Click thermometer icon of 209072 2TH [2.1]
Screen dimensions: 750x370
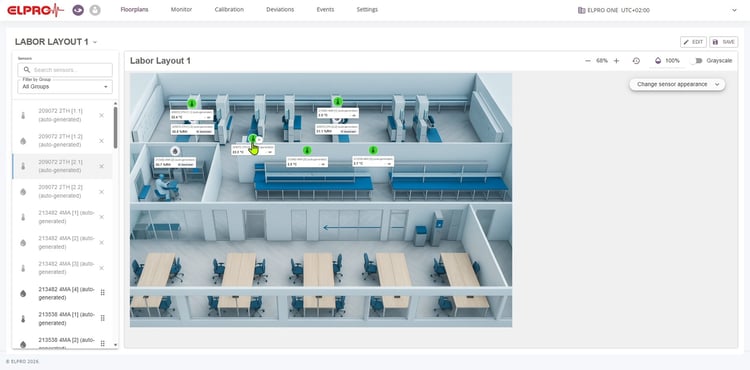pyautogui.click(x=23, y=166)
